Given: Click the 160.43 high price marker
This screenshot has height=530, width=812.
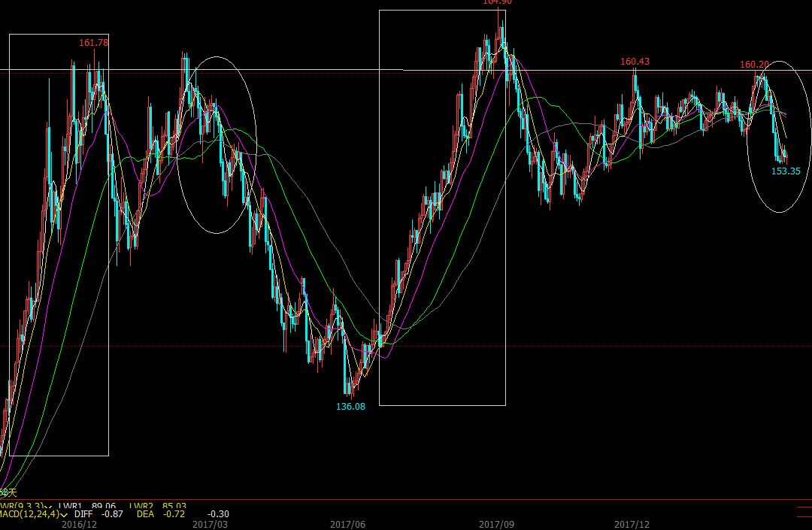Looking at the screenshot, I should (x=635, y=62).
